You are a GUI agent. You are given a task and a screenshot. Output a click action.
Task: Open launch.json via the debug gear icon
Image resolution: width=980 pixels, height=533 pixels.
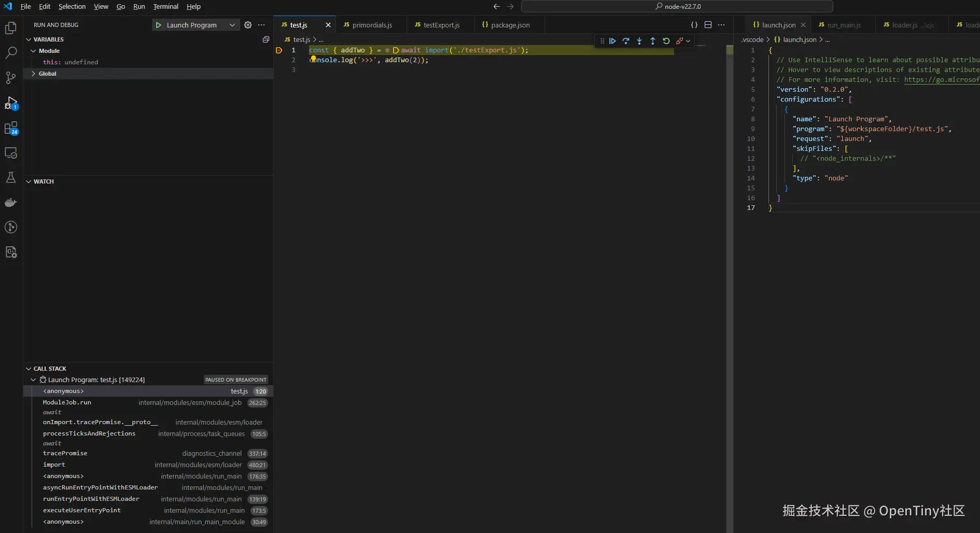pyautogui.click(x=248, y=25)
